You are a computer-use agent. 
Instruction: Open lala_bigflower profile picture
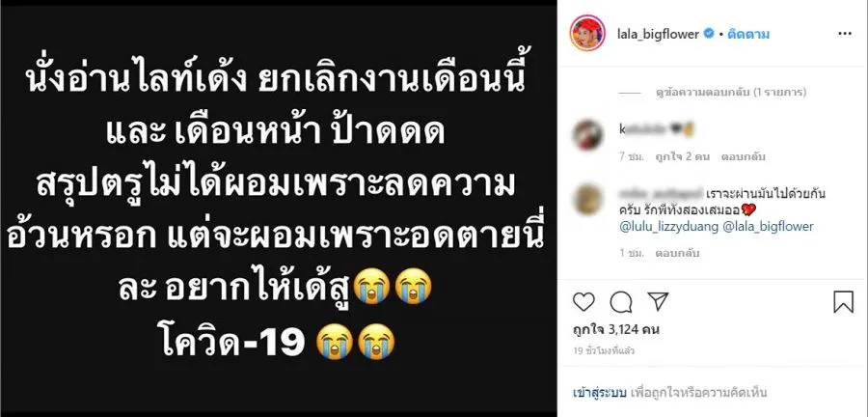point(587,34)
